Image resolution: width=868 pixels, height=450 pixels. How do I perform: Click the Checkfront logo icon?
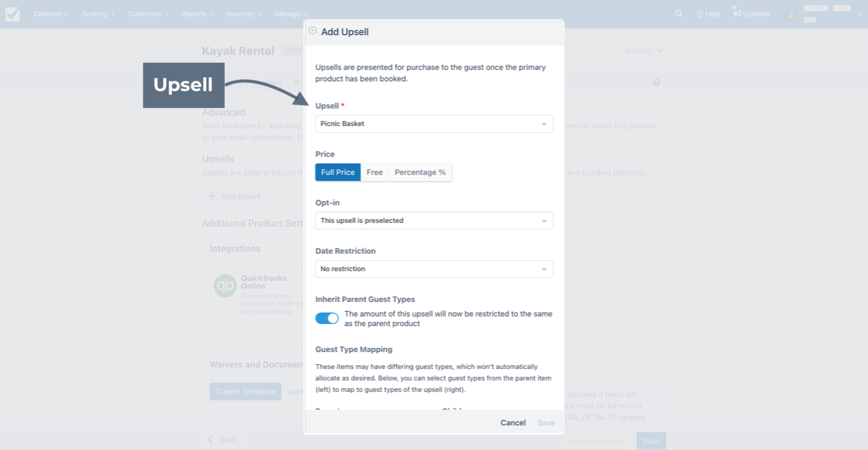[x=13, y=14]
